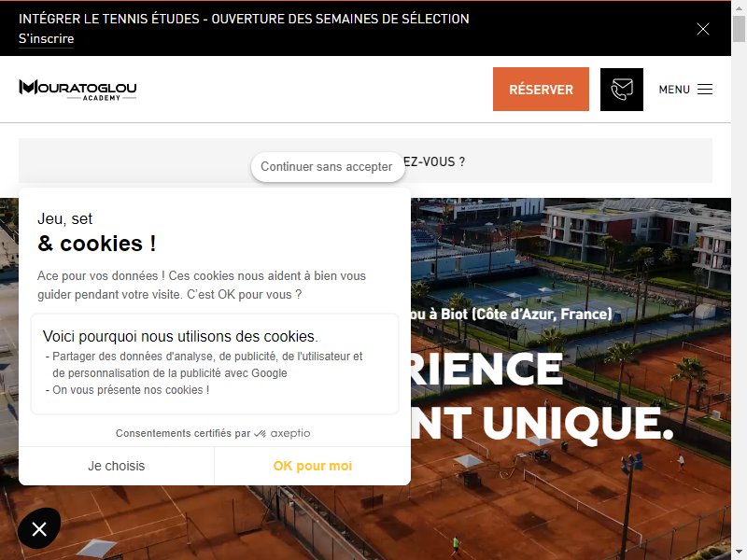Open the MENU label in header
Screen dimensions: 747x560
coord(674,90)
